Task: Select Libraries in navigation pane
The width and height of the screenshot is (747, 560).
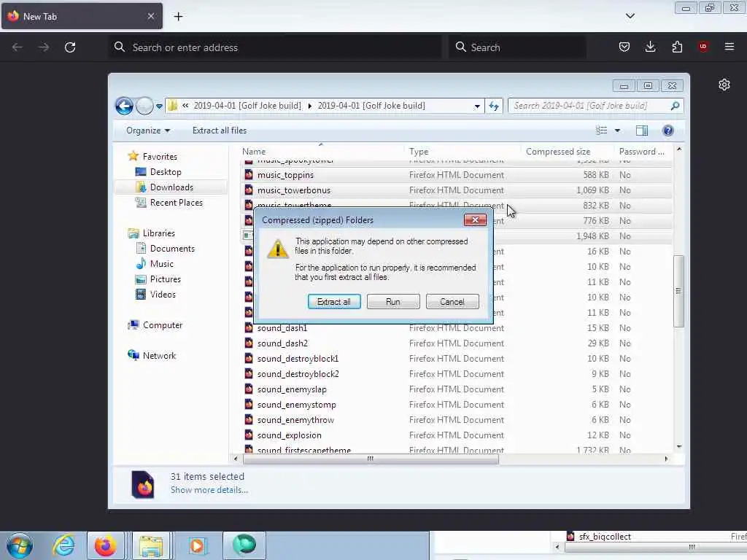Action: [158, 233]
